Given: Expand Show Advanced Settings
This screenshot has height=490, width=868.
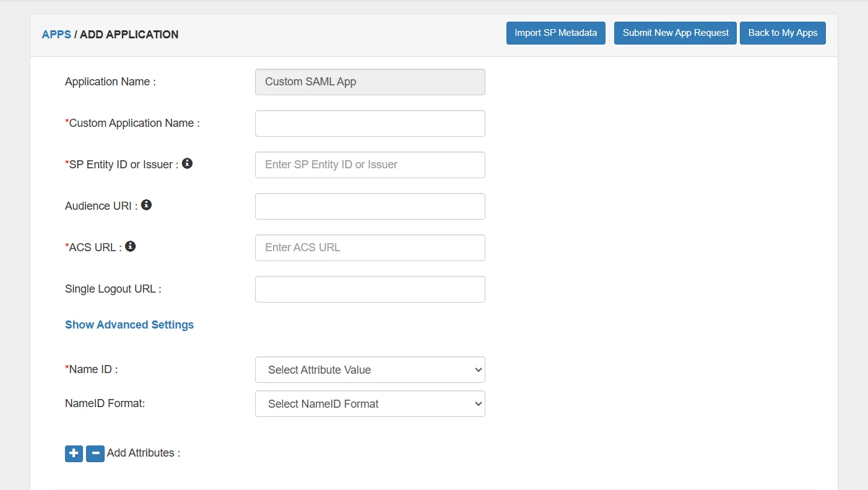Looking at the screenshot, I should click(129, 325).
